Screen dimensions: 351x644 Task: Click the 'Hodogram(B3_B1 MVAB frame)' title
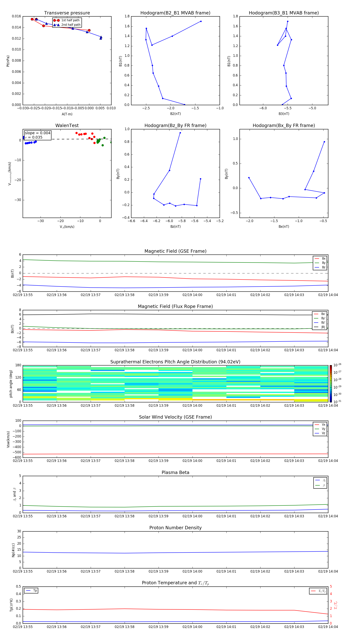coord(284,13)
